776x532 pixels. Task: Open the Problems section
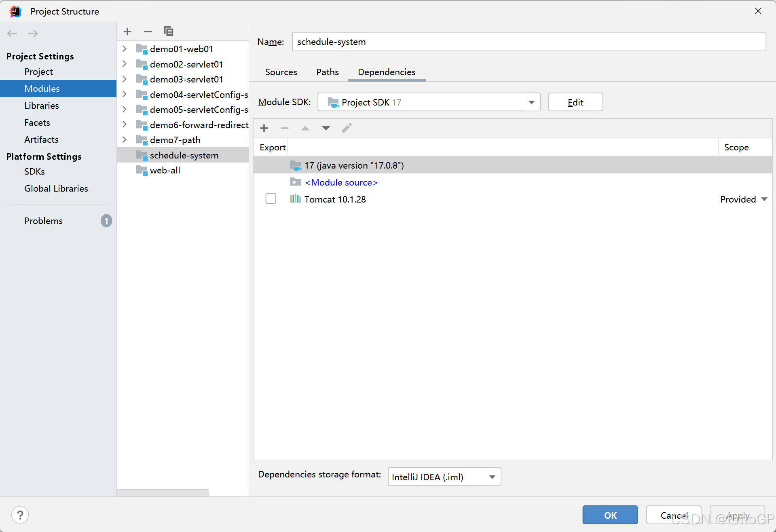click(43, 221)
